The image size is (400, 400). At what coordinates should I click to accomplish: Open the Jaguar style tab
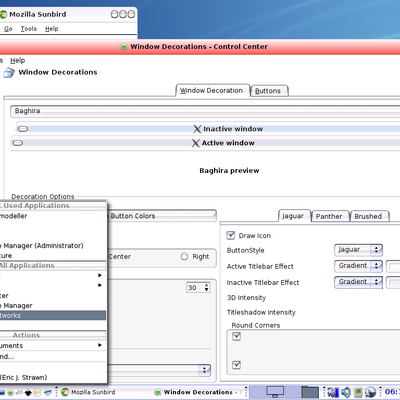tap(294, 216)
